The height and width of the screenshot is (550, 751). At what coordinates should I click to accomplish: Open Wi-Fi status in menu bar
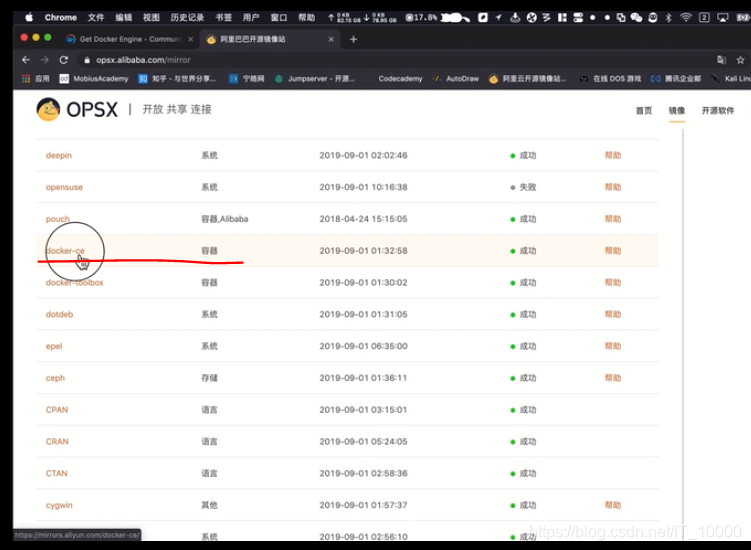pos(686,18)
